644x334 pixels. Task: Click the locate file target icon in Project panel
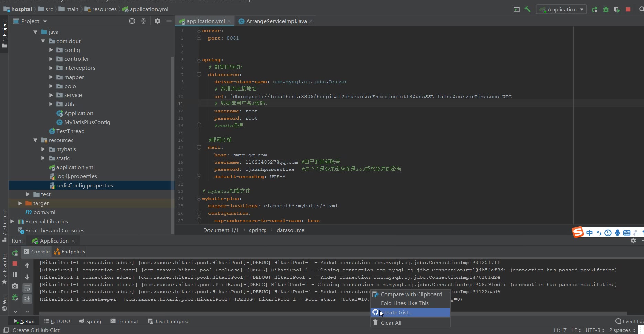pyautogui.click(x=132, y=21)
